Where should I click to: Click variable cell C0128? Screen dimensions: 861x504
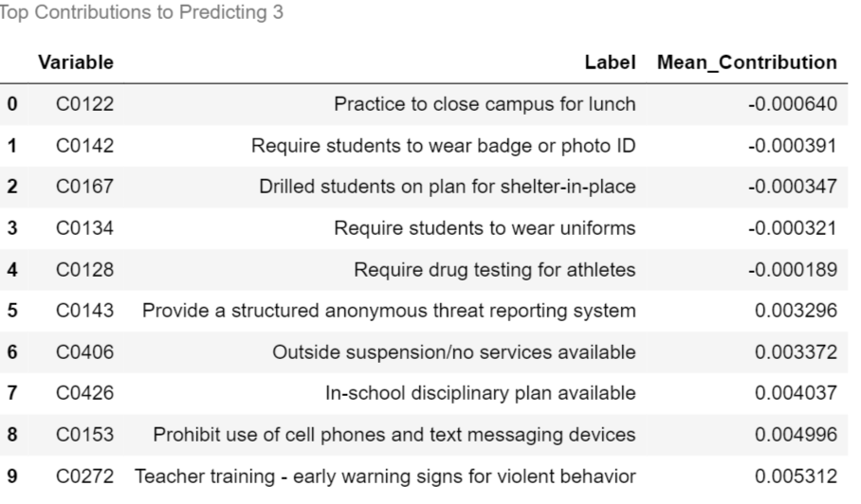click(x=85, y=271)
